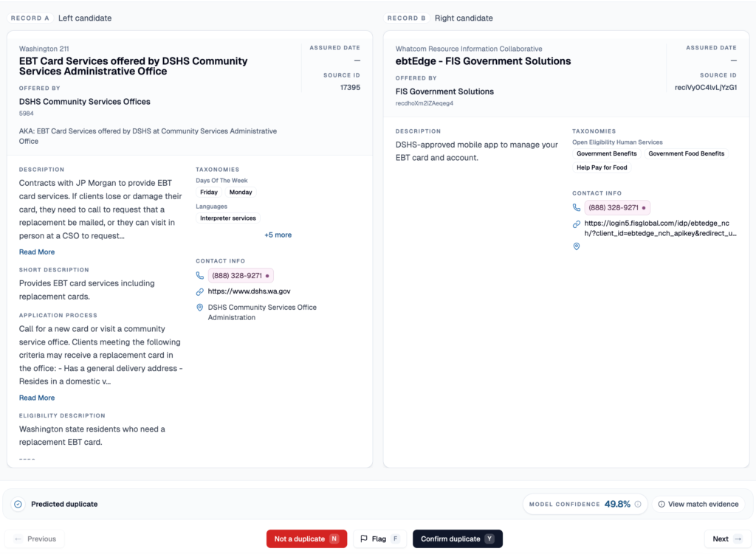Image resolution: width=756 pixels, height=554 pixels.
Task: Click the right arrow icon beside Next
Action: (738, 539)
